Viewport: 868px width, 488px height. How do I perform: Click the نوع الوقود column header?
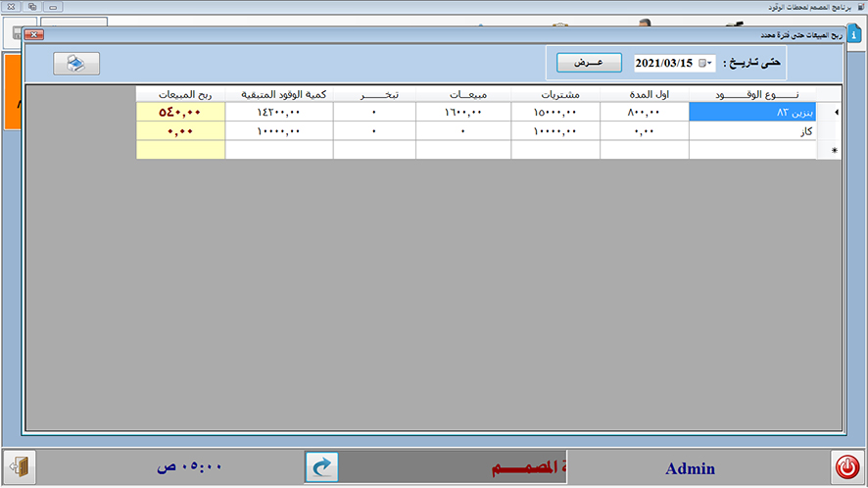pos(751,95)
